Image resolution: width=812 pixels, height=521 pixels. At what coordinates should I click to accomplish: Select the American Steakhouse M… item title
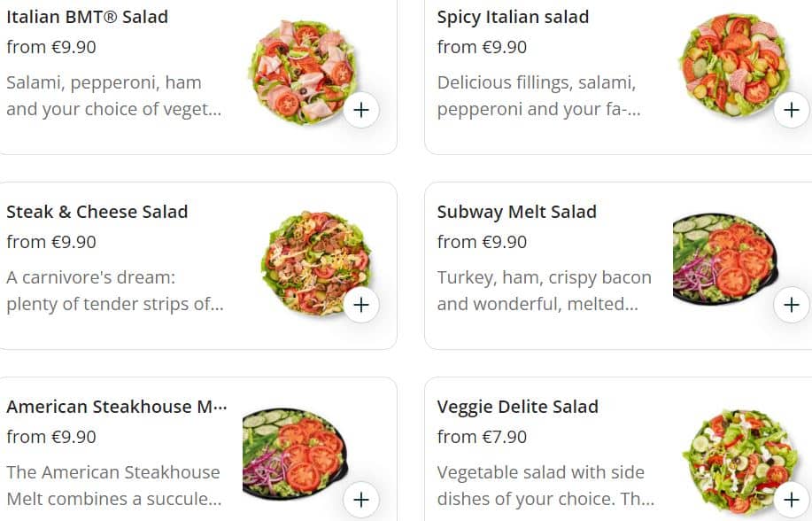(x=117, y=407)
